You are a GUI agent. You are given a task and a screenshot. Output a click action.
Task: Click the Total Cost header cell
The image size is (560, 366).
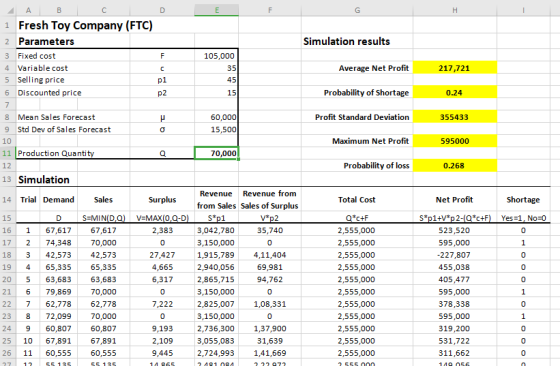click(x=357, y=200)
